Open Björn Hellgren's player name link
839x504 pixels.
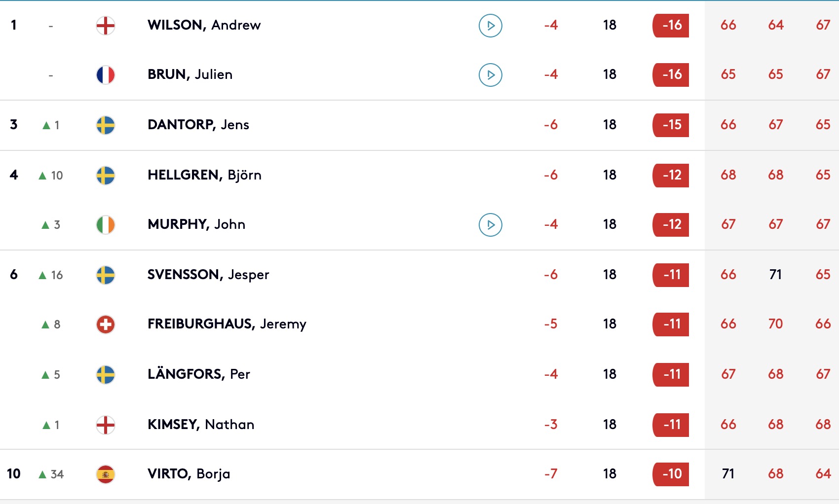[204, 175]
